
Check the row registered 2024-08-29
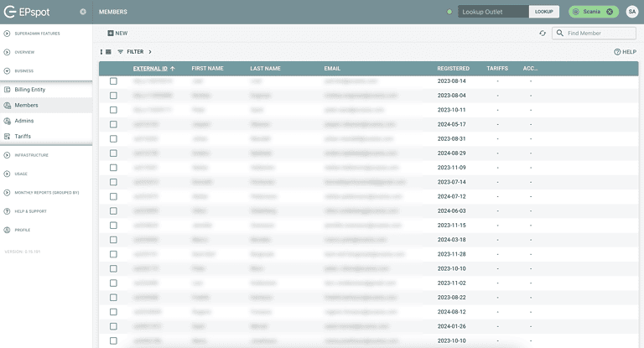(113, 153)
